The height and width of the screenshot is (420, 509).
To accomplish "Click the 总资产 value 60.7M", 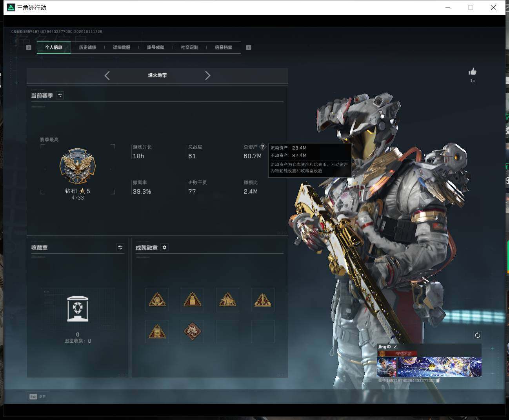I will pyautogui.click(x=253, y=156).
